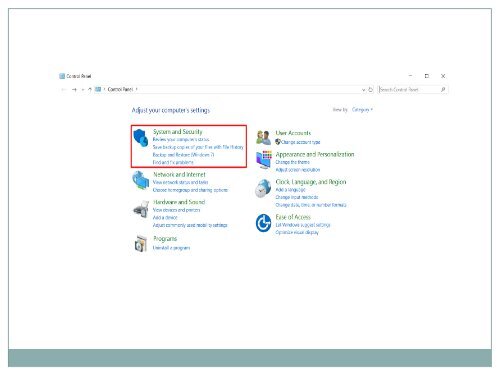Click Change input methods link
The height and width of the screenshot is (375, 500).
pos(297,197)
